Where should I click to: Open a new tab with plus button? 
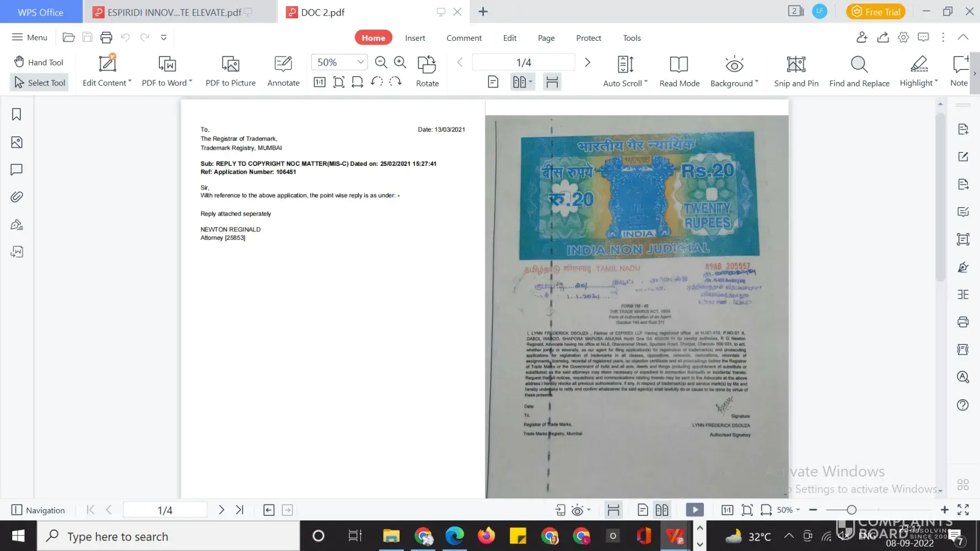click(483, 12)
